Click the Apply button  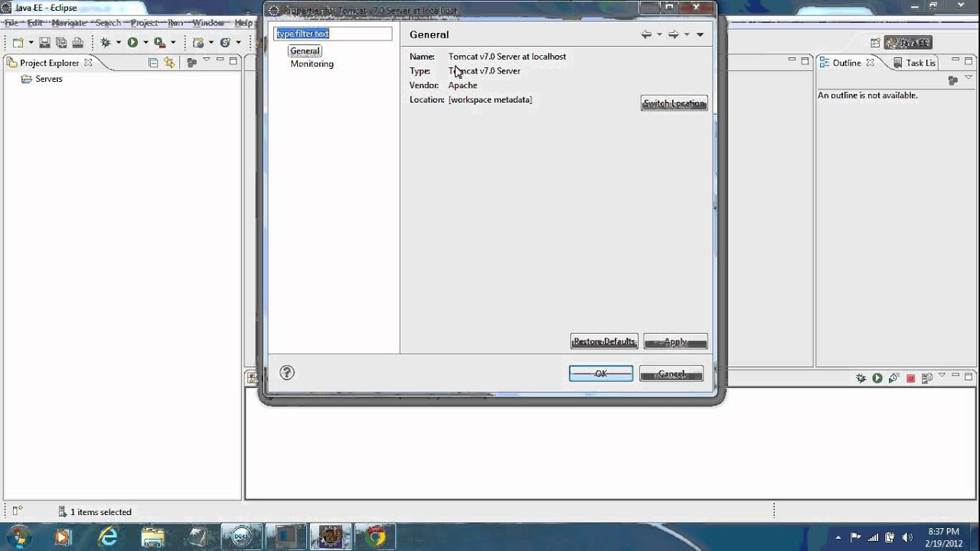click(x=675, y=341)
